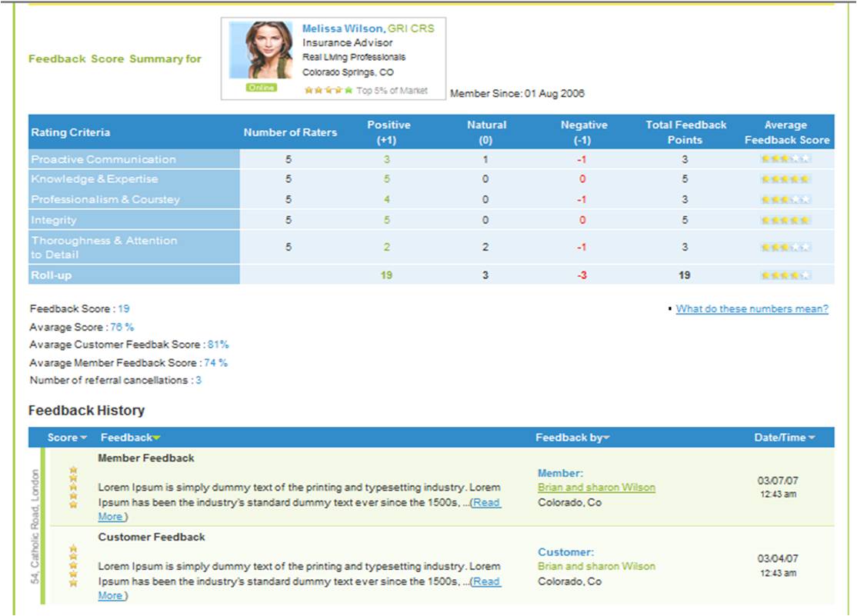
Task: Open the Melissa Wilson profile link
Action: [343, 28]
